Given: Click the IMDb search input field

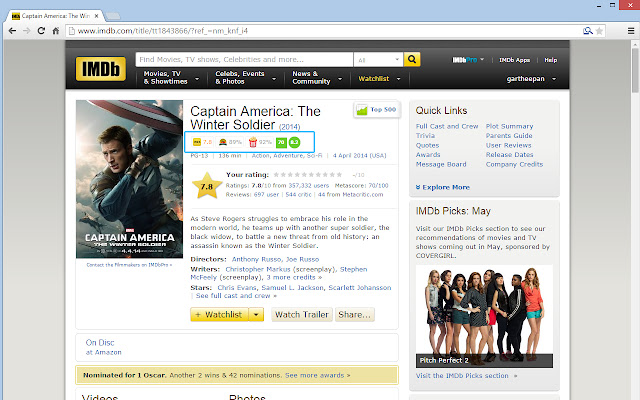Looking at the screenshot, I should coord(244,60).
